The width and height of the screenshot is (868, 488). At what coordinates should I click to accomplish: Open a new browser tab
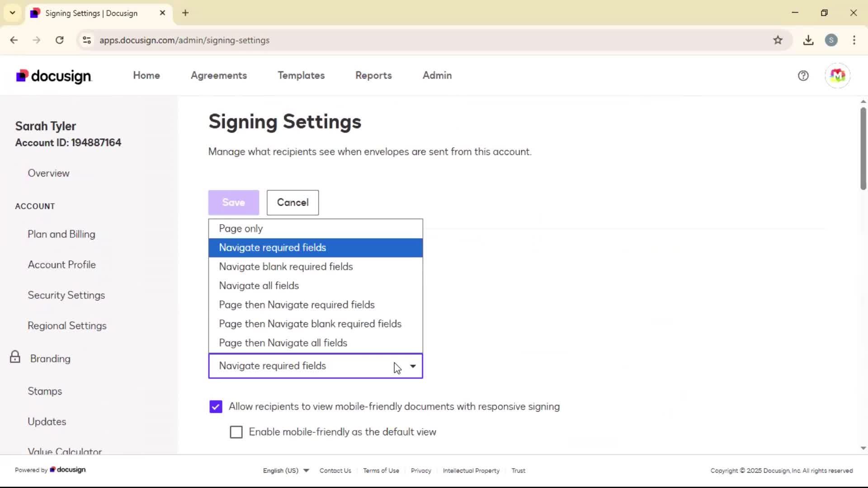pos(185,13)
